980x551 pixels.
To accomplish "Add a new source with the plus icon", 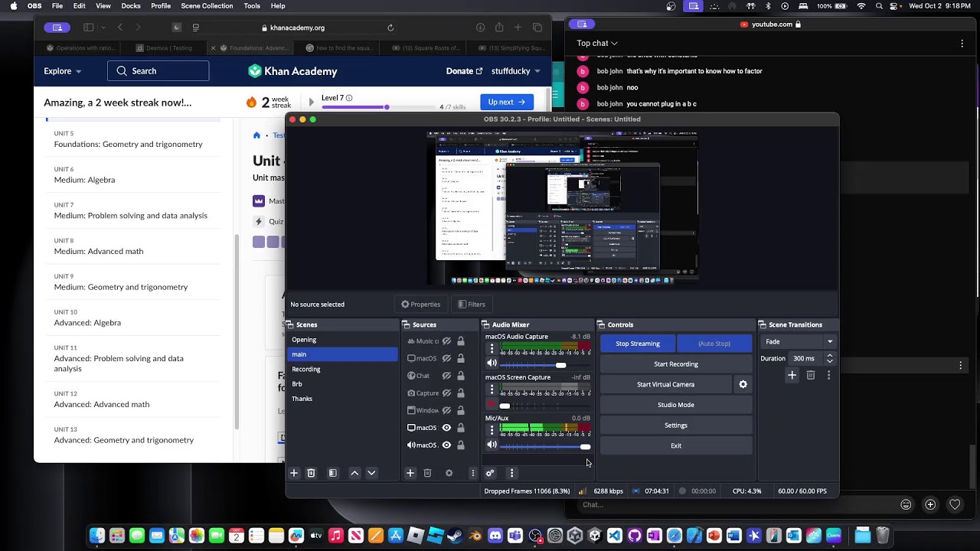I will click(410, 473).
